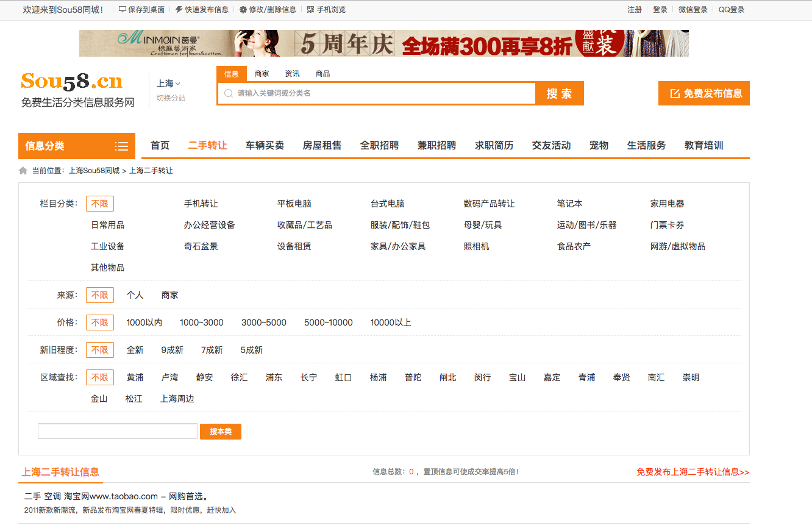Screen dimensions: 812x531
Task: Click the edit icon on 免费发布信息 button
Action: pyautogui.click(x=675, y=93)
